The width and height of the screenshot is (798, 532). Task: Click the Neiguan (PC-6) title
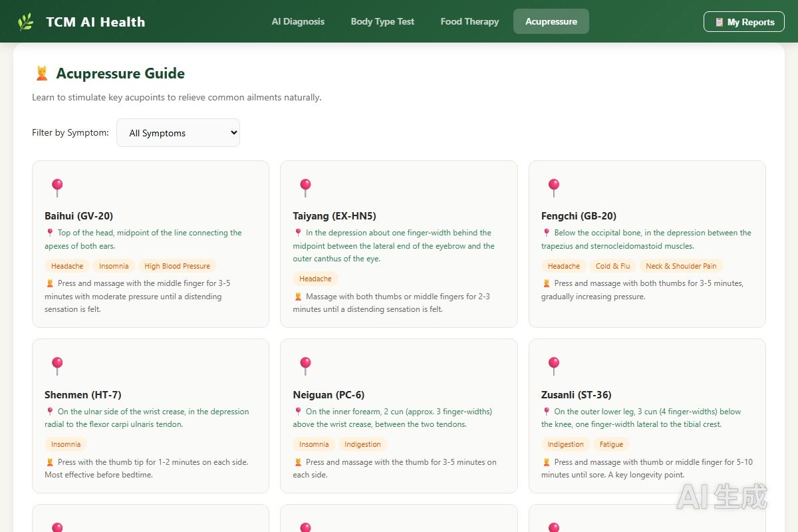coord(329,394)
